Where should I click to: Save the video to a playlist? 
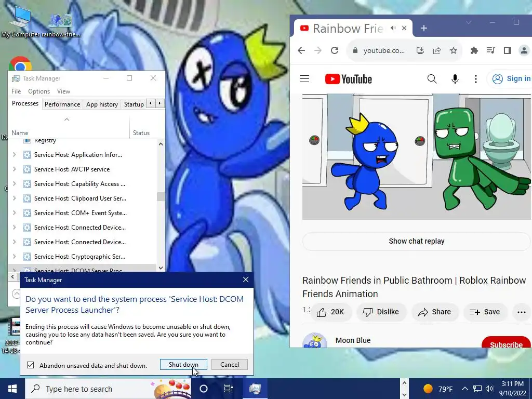click(485, 312)
